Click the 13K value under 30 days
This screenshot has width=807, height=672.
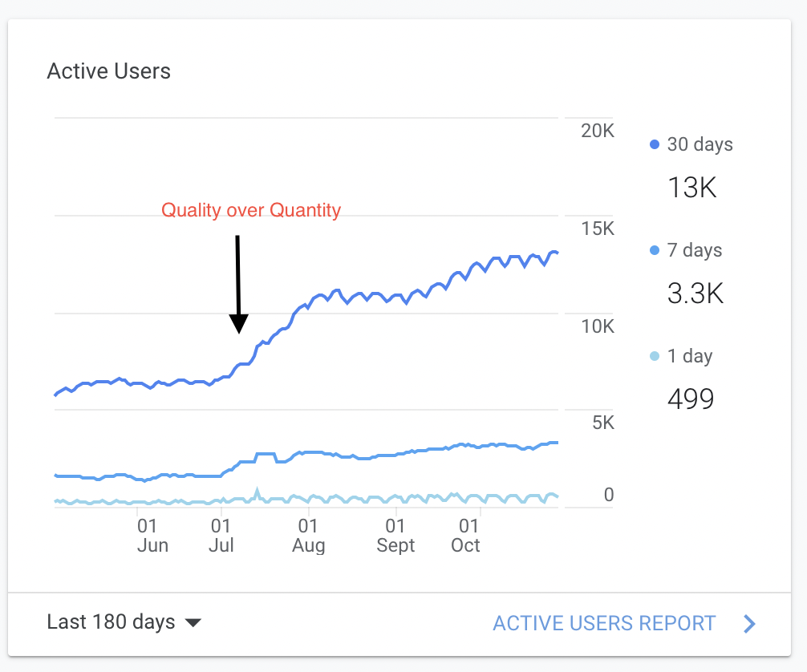691,188
